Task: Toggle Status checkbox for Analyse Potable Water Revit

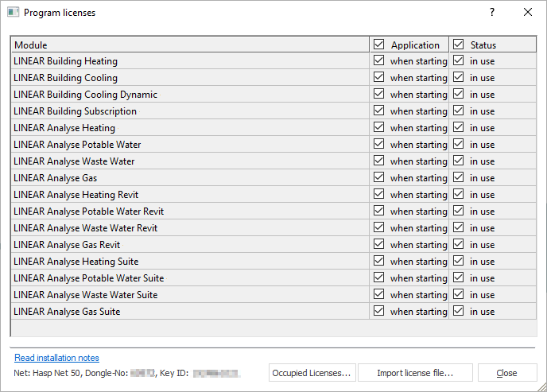Action: (x=459, y=211)
